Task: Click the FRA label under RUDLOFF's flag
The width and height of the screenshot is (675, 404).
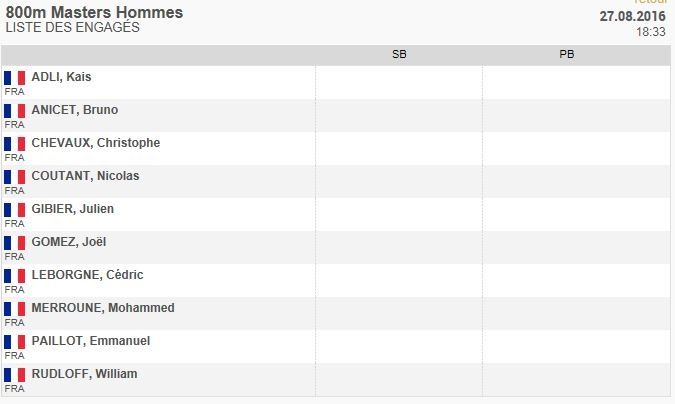Action: coord(14,388)
